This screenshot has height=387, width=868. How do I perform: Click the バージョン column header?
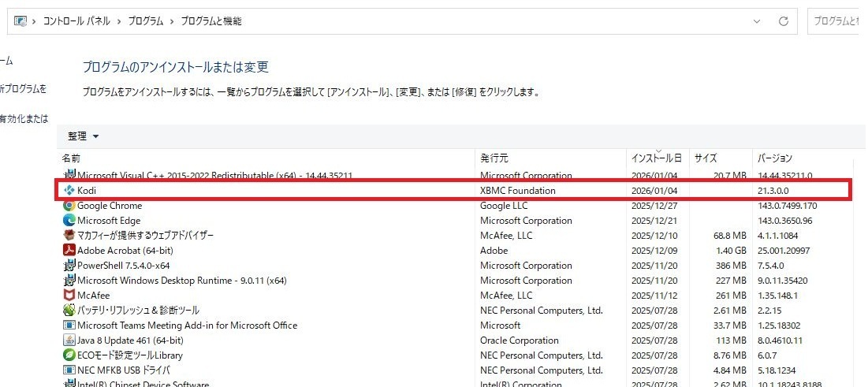(x=774, y=158)
